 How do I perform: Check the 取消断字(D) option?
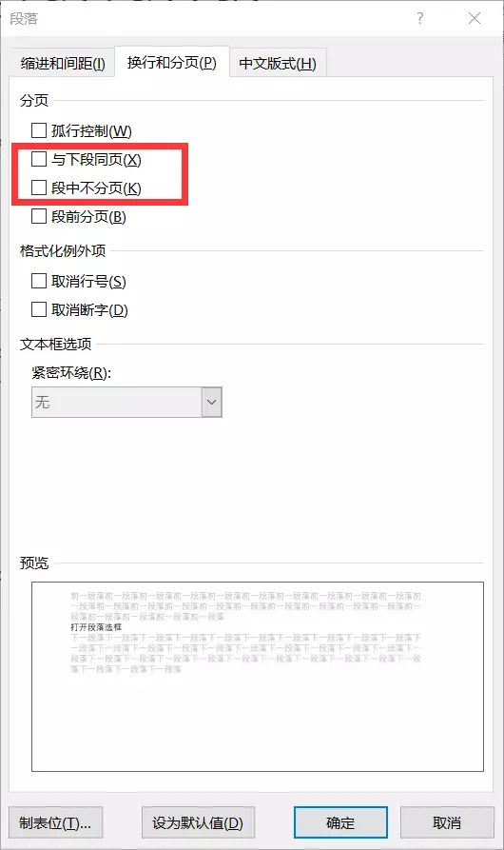(x=39, y=309)
